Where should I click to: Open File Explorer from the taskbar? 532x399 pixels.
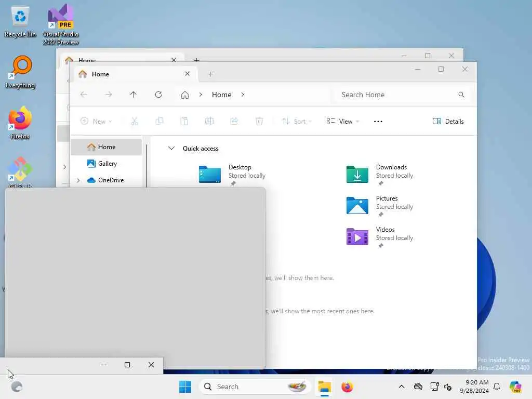tap(324, 387)
